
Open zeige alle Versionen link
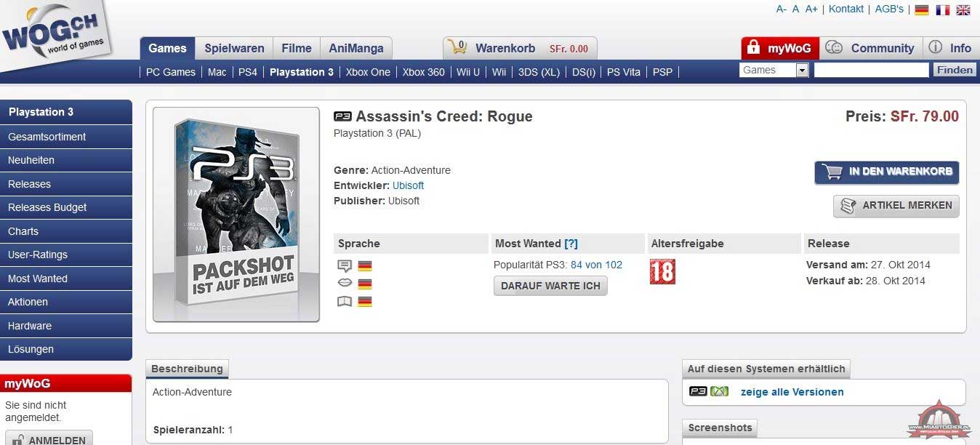[x=792, y=392]
